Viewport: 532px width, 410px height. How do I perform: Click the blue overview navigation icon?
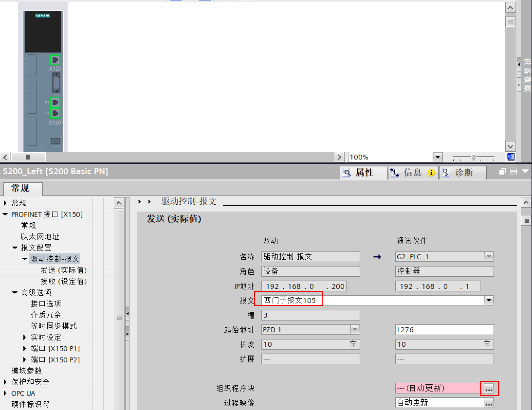(510, 157)
